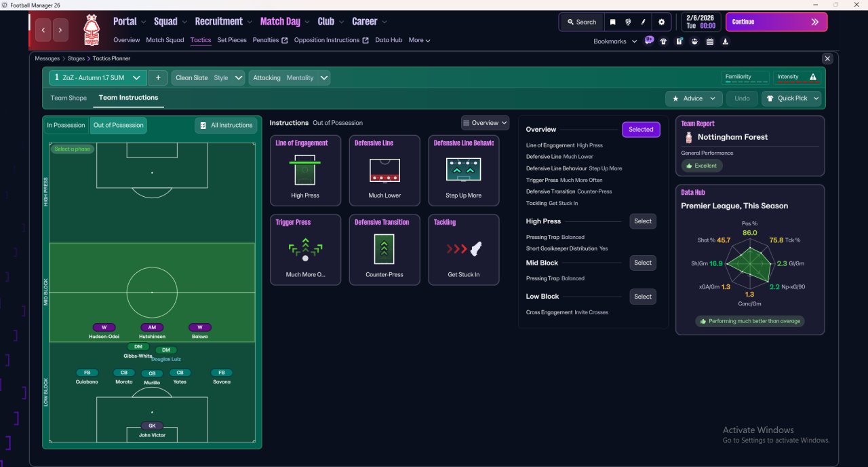Expand the Quick Pick dropdown

pyautogui.click(x=791, y=98)
